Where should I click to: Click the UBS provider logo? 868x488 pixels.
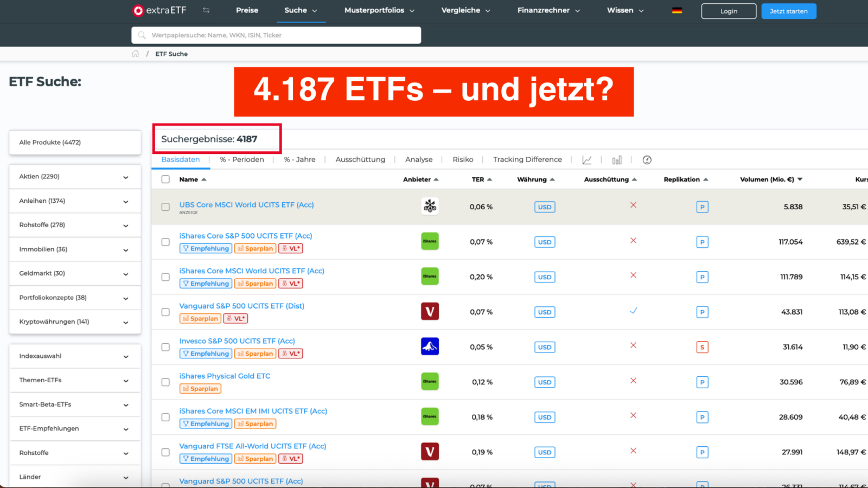pyautogui.click(x=430, y=206)
